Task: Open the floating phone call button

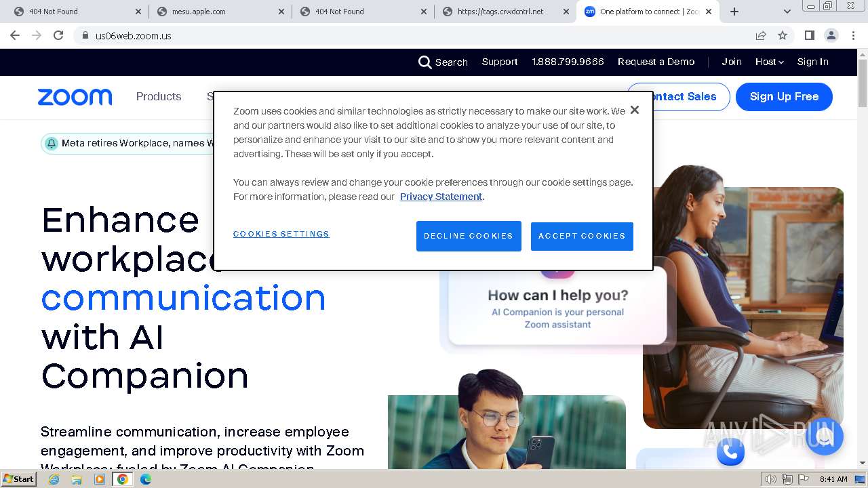Action: point(730,450)
